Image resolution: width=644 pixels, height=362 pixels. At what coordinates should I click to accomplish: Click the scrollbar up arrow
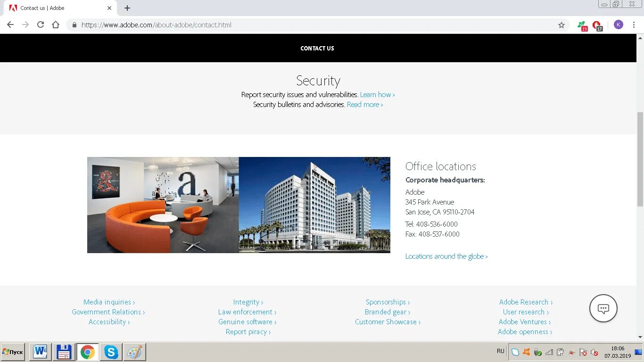tap(640, 38)
